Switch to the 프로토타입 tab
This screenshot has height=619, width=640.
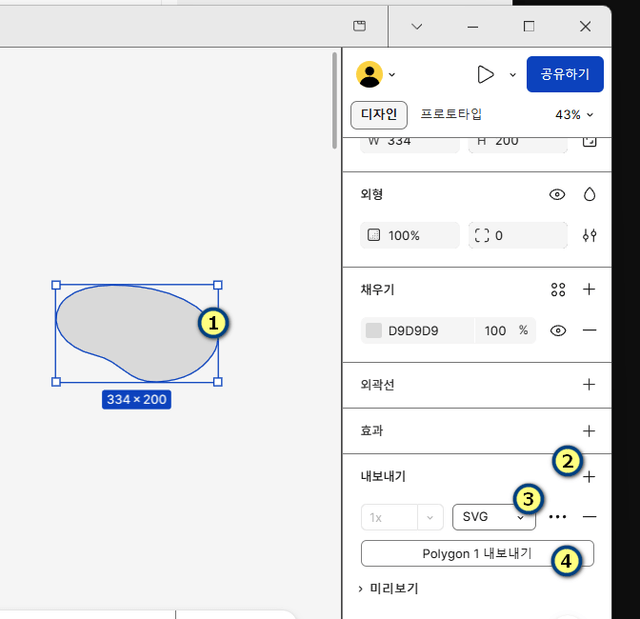451,115
